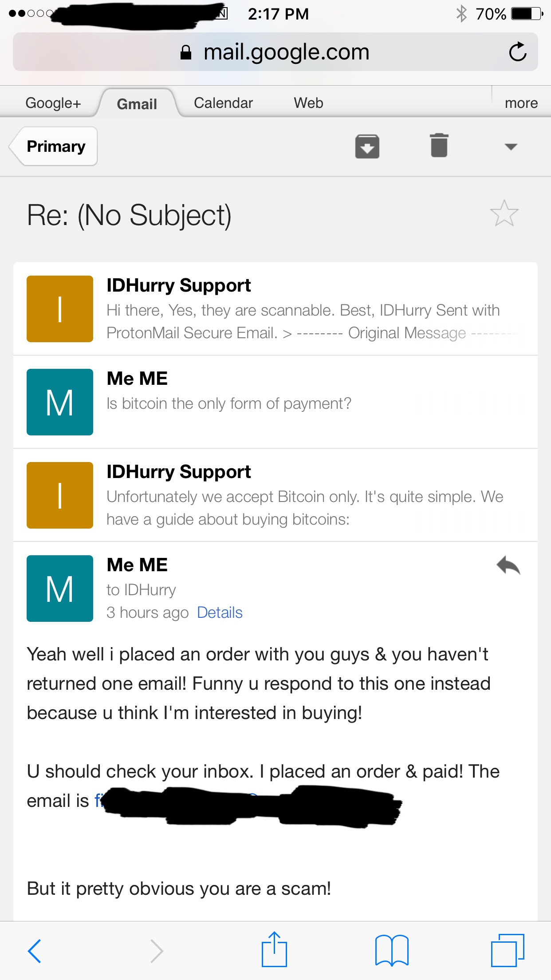
Task: Reload the page in the address bar
Action: pyautogui.click(x=518, y=52)
